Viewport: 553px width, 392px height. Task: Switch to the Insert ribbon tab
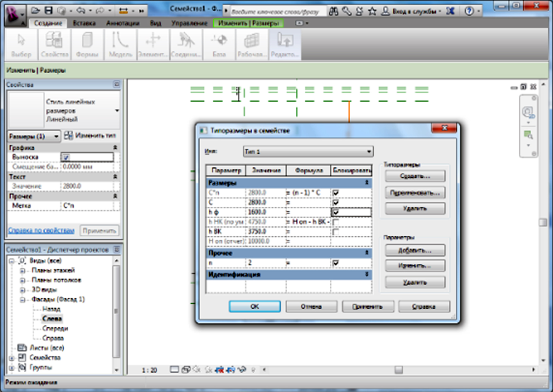(84, 23)
